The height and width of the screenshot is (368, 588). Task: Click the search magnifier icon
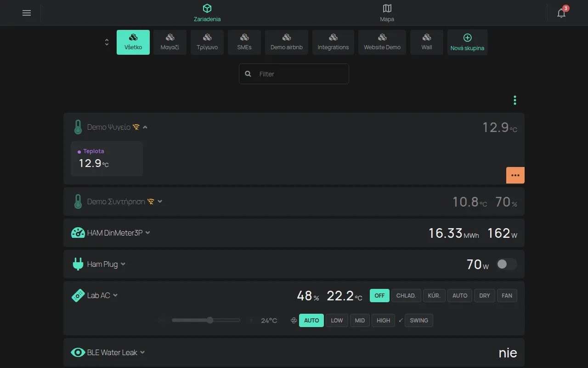point(248,74)
